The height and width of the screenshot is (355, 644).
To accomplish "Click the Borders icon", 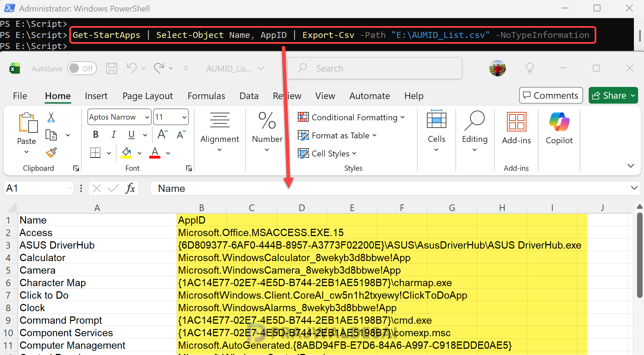I will pyautogui.click(x=95, y=153).
